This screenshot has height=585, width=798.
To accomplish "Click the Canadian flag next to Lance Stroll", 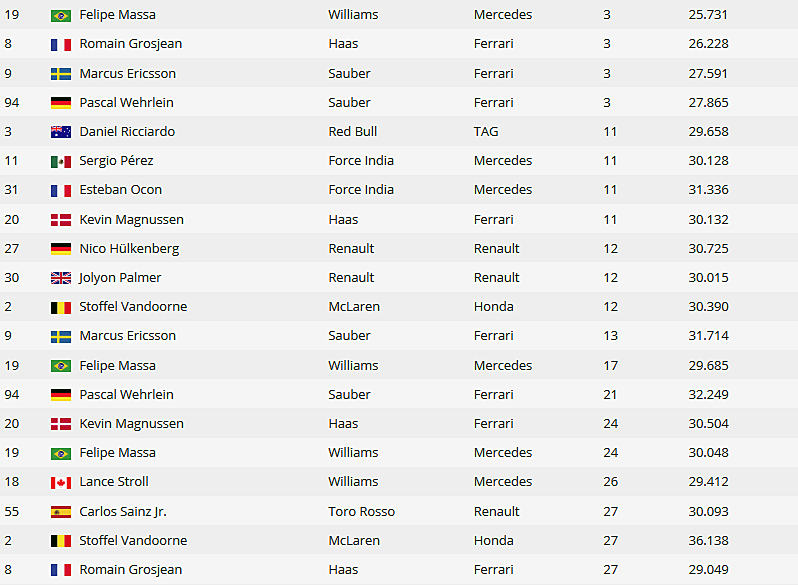I will point(61,483).
